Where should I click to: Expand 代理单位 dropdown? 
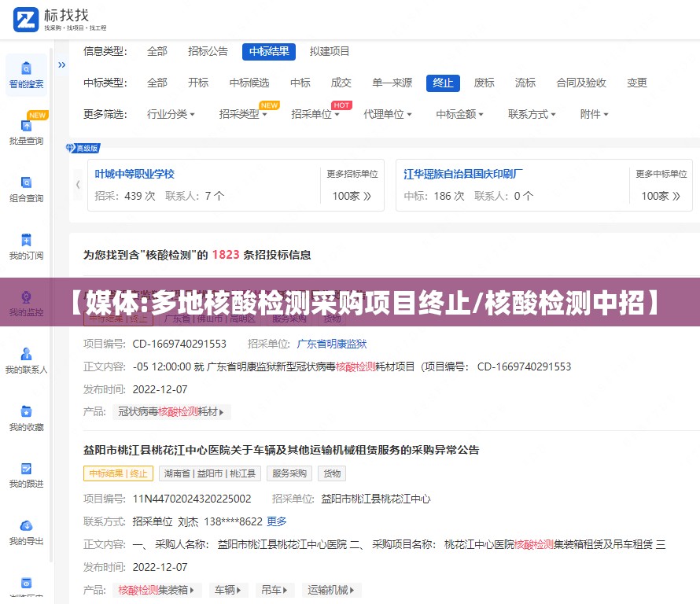coord(388,114)
